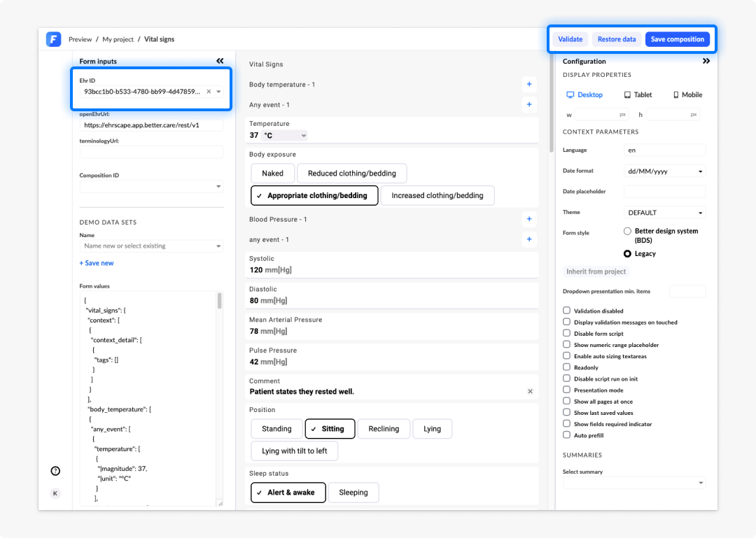Select Better design system form style

point(627,231)
